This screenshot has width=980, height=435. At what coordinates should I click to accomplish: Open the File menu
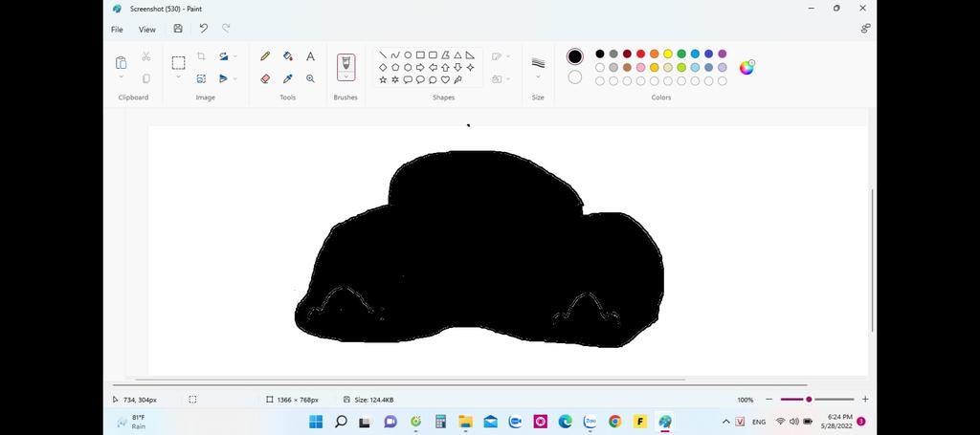click(x=117, y=30)
